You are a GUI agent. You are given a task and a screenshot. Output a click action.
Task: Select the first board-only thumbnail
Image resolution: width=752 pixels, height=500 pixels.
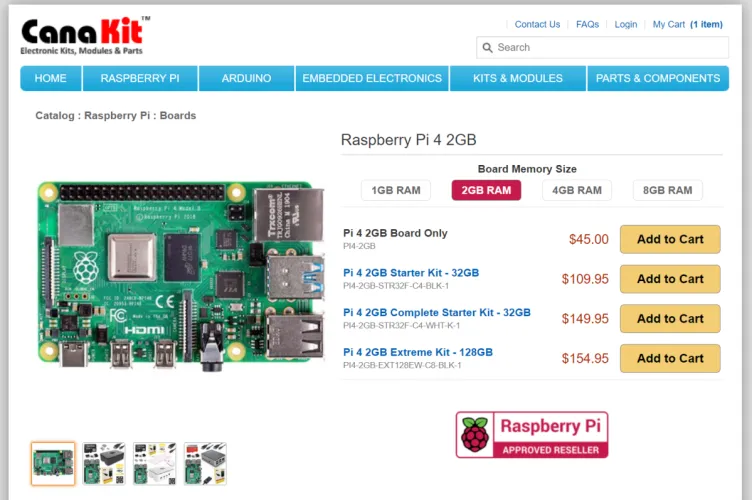point(53,464)
